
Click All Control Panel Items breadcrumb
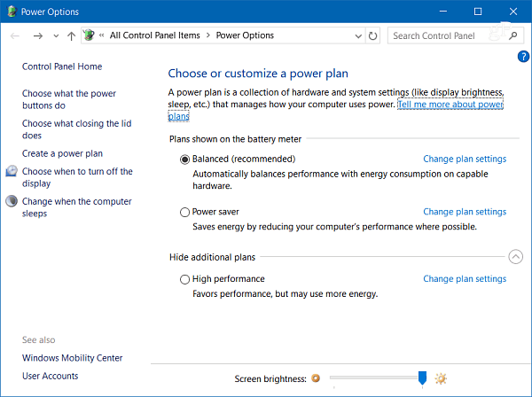pos(154,35)
